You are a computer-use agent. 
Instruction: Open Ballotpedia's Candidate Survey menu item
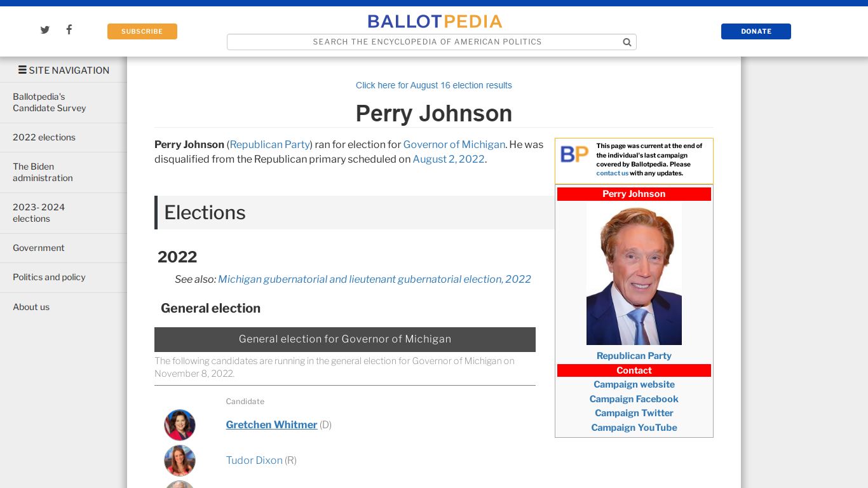64,102
